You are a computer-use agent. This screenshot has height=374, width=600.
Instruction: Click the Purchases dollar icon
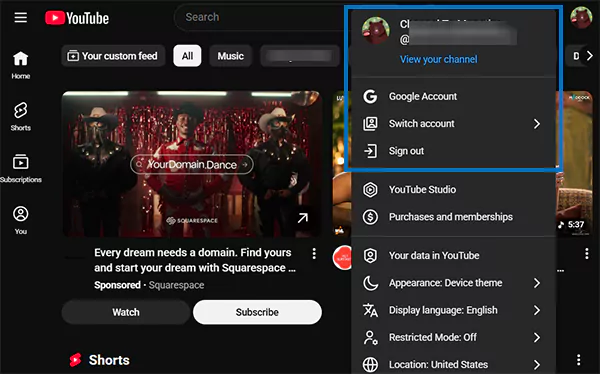(x=370, y=217)
